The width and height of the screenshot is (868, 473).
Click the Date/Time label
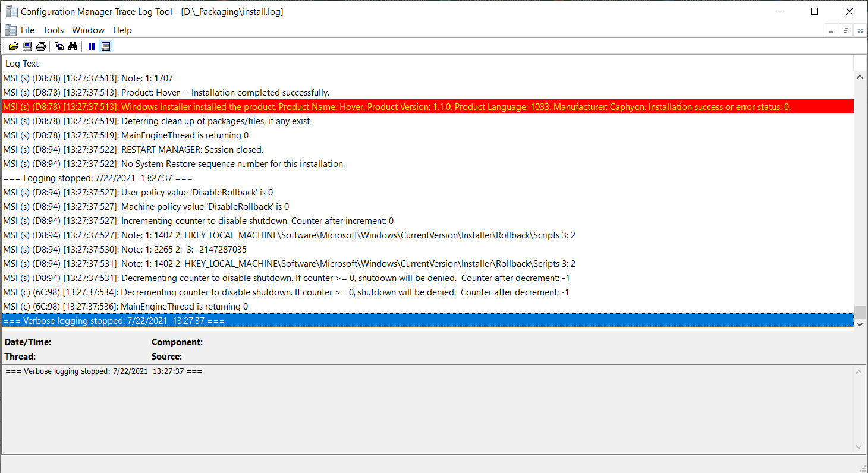[28, 342]
